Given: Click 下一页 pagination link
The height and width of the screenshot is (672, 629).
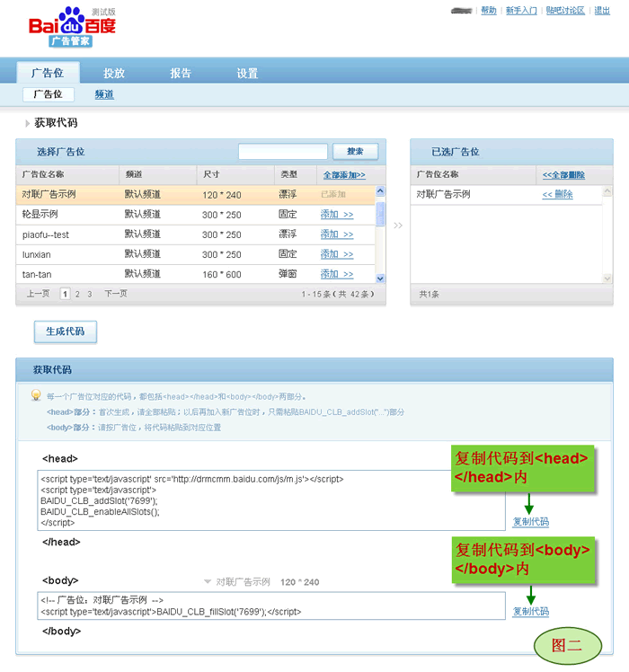Looking at the screenshot, I should (116, 294).
